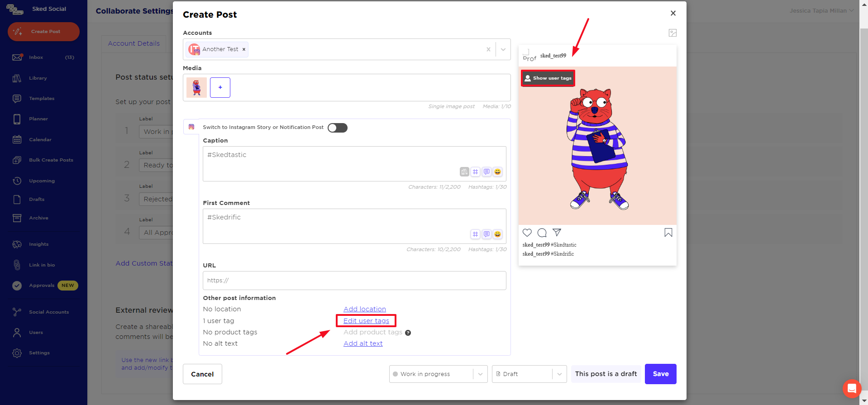The image size is (868, 405).
Task: Open Approvals checkmark icon
Action: point(17,286)
